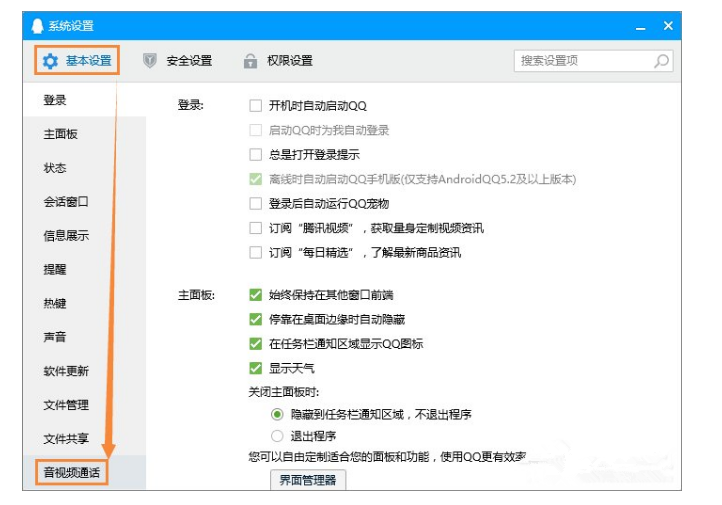This screenshot has height=505, width=722.
Task: Enable 开机时自动启动QQ checkbox
Action: pyautogui.click(x=255, y=105)
